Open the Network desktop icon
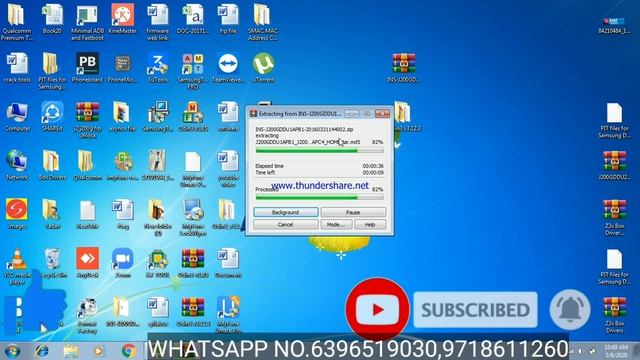Image resolution: width=640 pixels, height=360 pixels. (x=17, y=165)
